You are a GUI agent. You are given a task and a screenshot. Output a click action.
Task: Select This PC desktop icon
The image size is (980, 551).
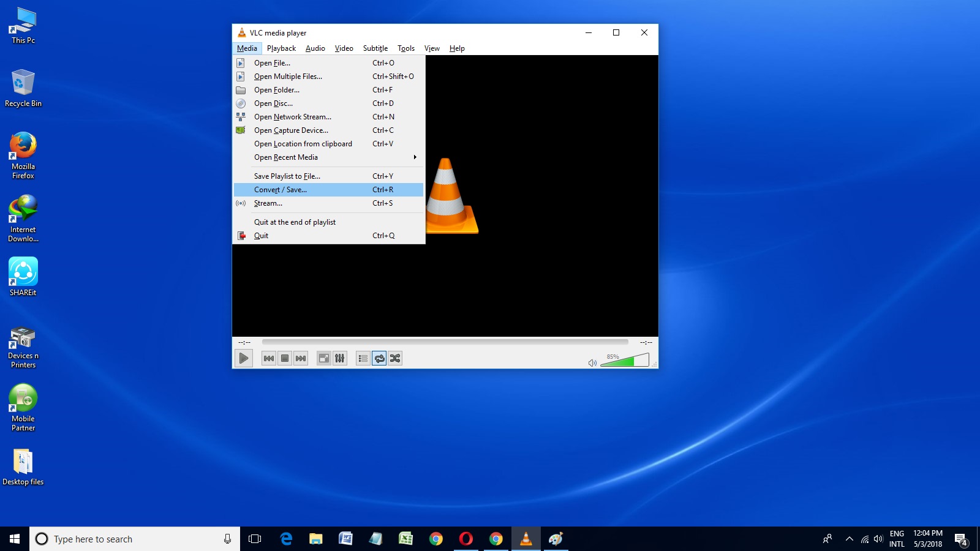pos(23,26)
